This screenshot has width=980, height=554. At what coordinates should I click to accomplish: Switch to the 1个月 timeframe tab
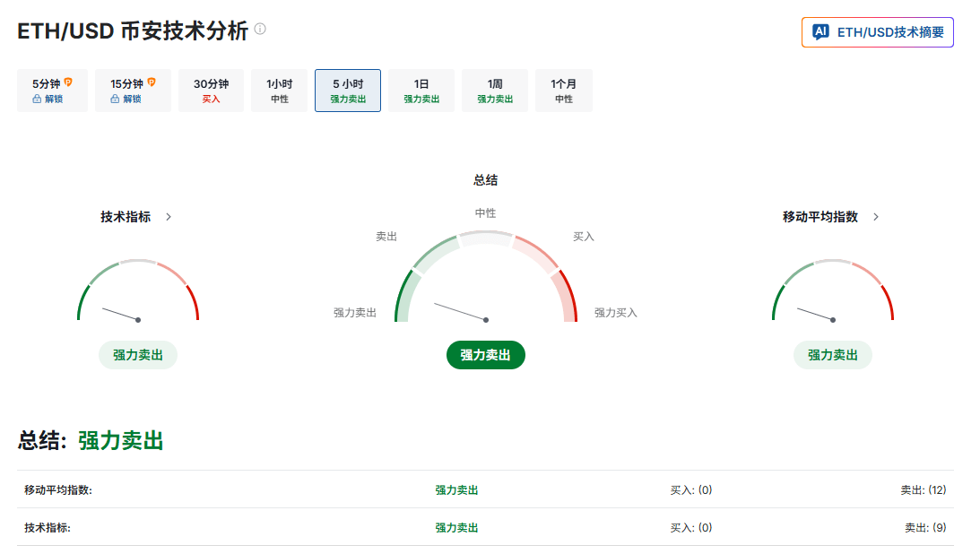tap(564, 91)
